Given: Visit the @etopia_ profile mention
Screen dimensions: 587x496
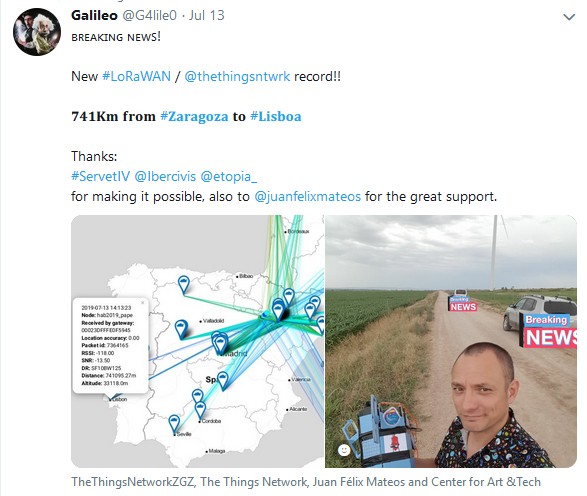Looking at the screenshot, I should coord(229,176).
